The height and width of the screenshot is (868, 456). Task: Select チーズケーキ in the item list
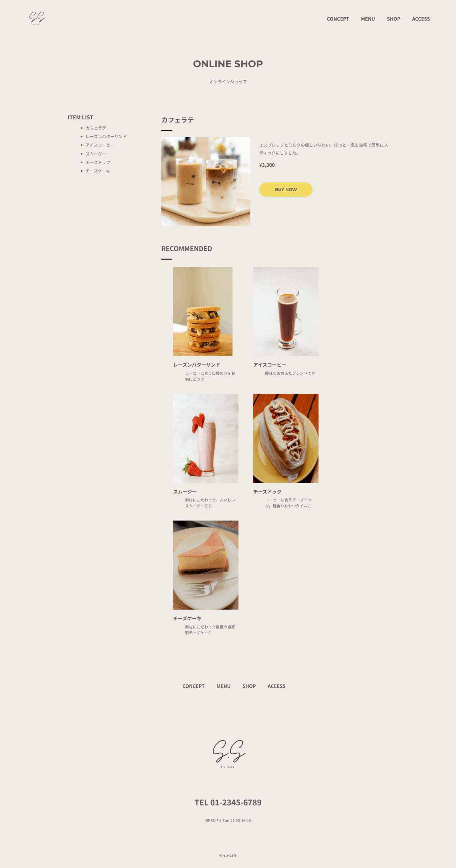click(x=98, y=171)
